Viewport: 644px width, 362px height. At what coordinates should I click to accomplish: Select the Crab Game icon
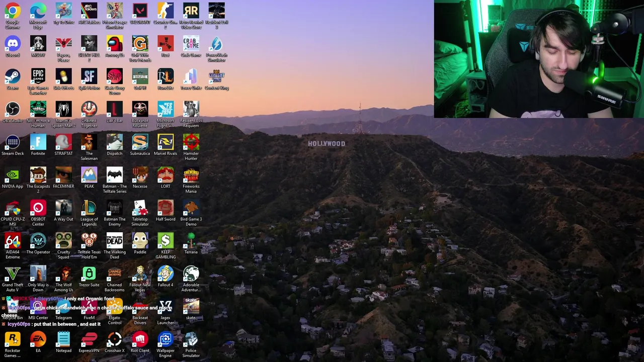coord(191,43)
